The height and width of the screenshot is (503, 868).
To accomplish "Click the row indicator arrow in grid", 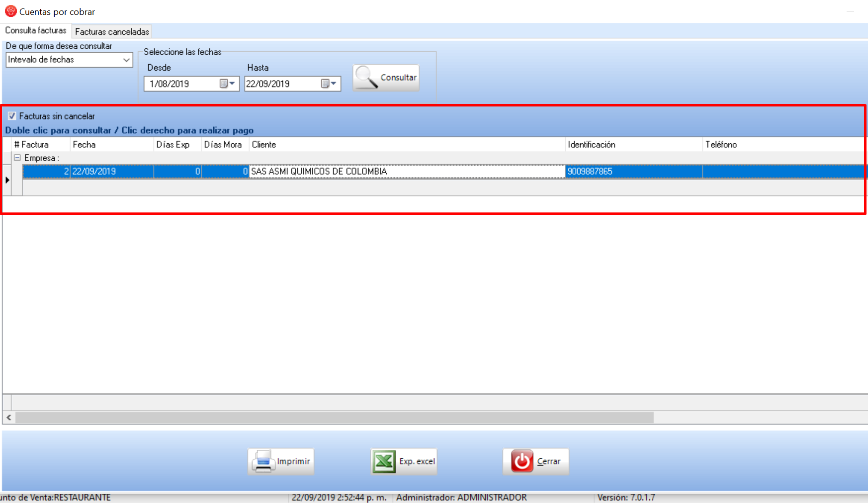I will pos(7,180).
